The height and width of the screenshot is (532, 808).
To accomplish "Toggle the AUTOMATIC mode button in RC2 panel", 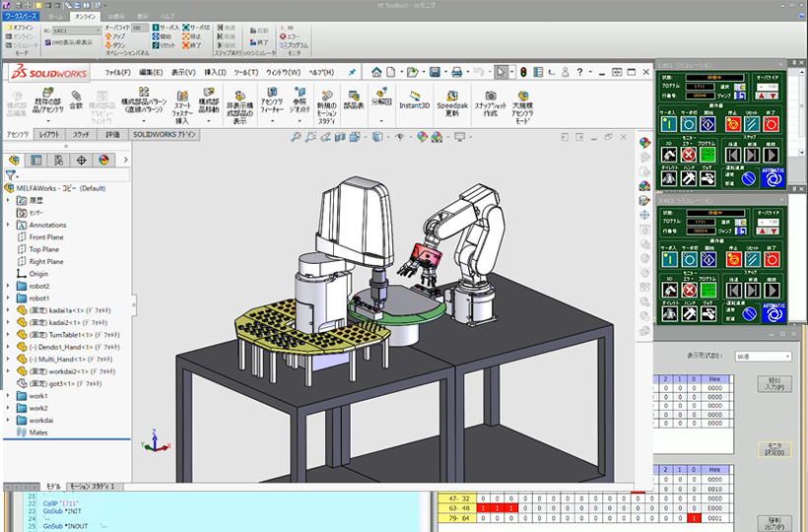I will click(x=774, y=311).
